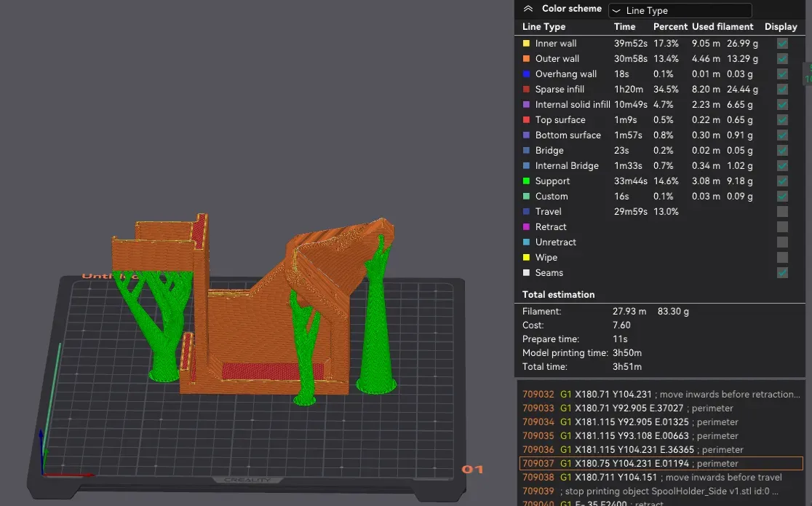Select the Wipe line type label
The height and width of the screenshot is (506, 812).
click(x=546, y=258)
